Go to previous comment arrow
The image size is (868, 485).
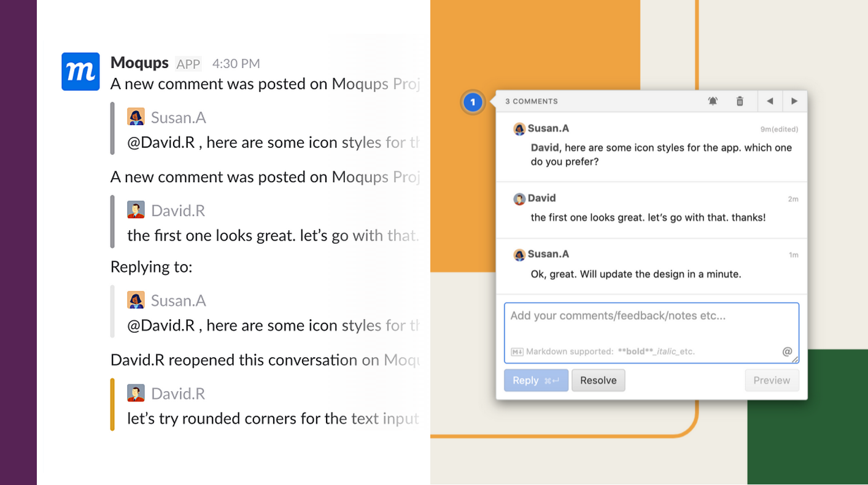770,101
